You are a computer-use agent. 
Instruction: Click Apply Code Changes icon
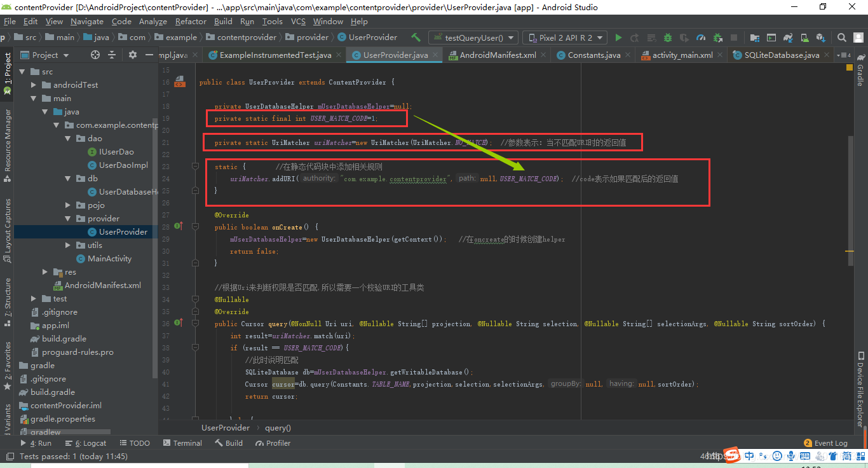pos(651,38)
